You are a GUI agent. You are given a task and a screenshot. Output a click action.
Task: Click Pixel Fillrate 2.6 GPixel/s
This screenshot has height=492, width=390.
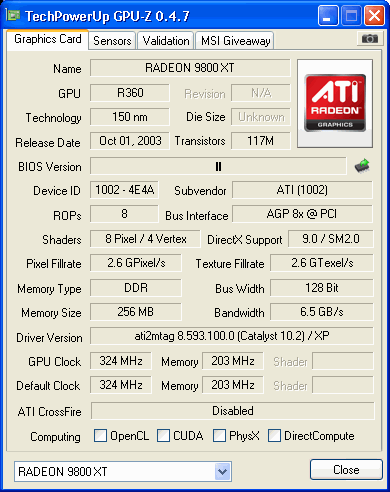click(x=136, y=263)
